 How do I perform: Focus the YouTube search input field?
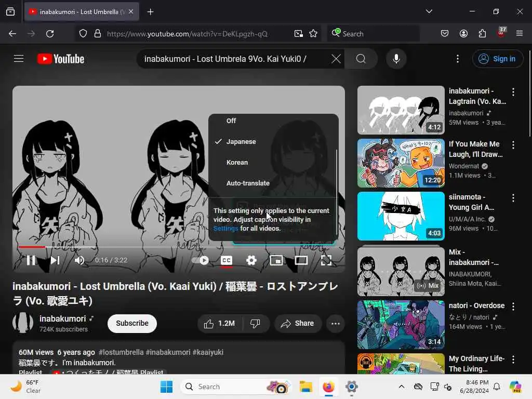tap(234, 59)
